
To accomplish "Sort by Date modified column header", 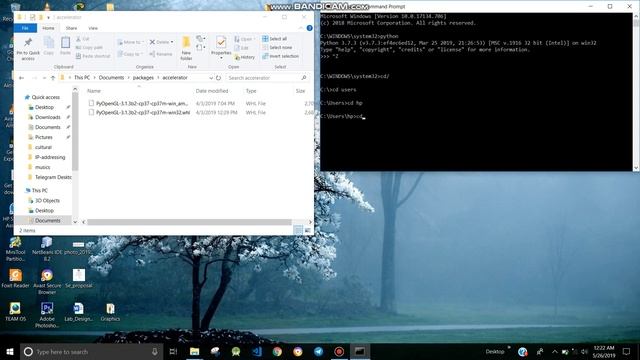I will coord(212,91).
